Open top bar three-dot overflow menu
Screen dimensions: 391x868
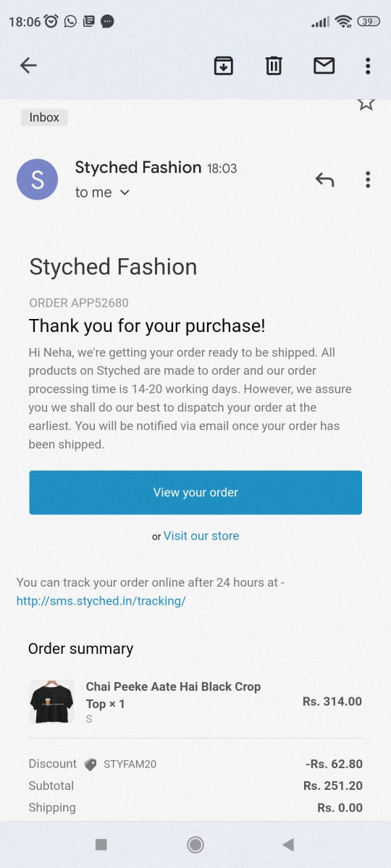pos(368,66)
